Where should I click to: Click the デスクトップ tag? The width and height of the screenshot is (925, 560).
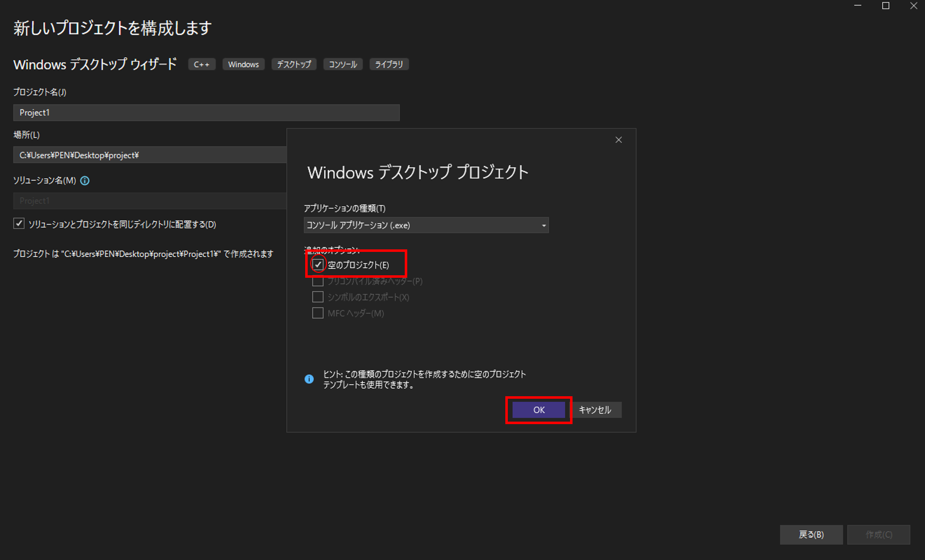click(x=294, y=64)
